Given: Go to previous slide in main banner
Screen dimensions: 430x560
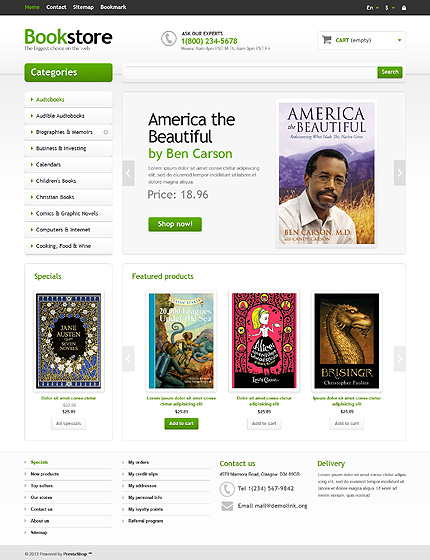Looking at the screenshot, I should point(128,173).
